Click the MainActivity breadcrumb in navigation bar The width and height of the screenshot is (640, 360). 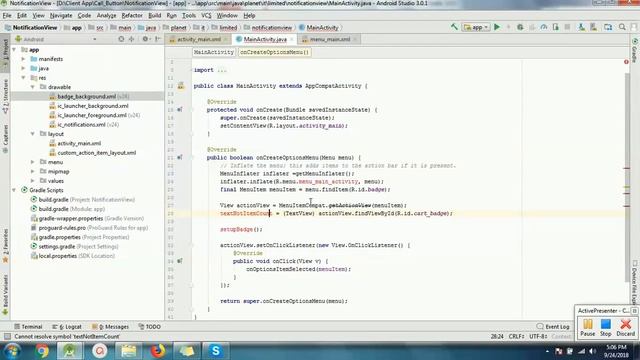[x=318, y=28]
